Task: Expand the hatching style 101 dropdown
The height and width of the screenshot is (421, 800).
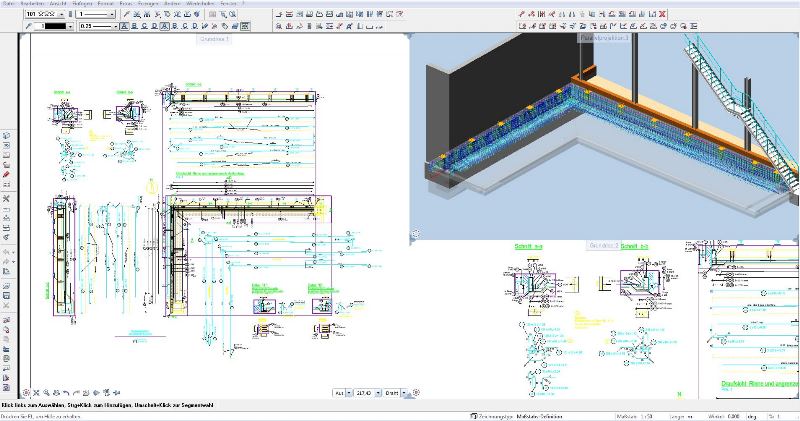Action: [x=62, y=14]
